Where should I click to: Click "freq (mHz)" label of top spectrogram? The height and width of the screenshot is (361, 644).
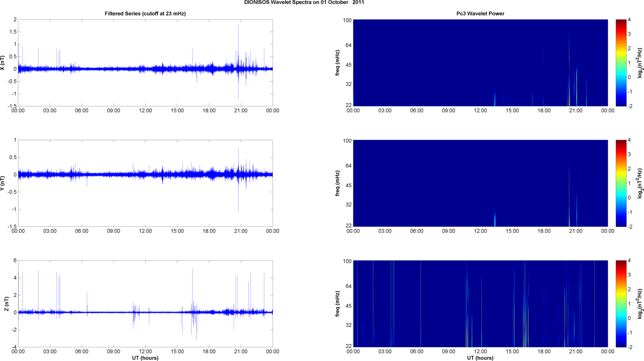click(x=338, y=63)
